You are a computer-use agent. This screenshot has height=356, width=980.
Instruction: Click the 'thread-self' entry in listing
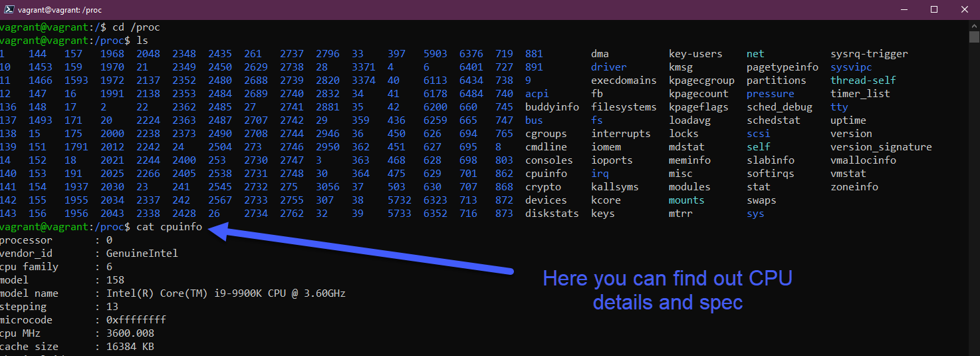tap(862, 81)
